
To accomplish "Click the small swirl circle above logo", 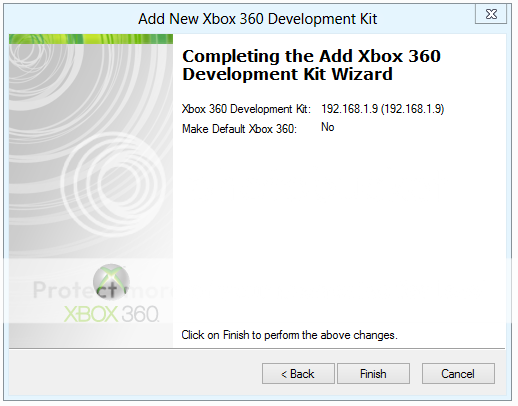I will pyautogui.click(x=113, y=184).
